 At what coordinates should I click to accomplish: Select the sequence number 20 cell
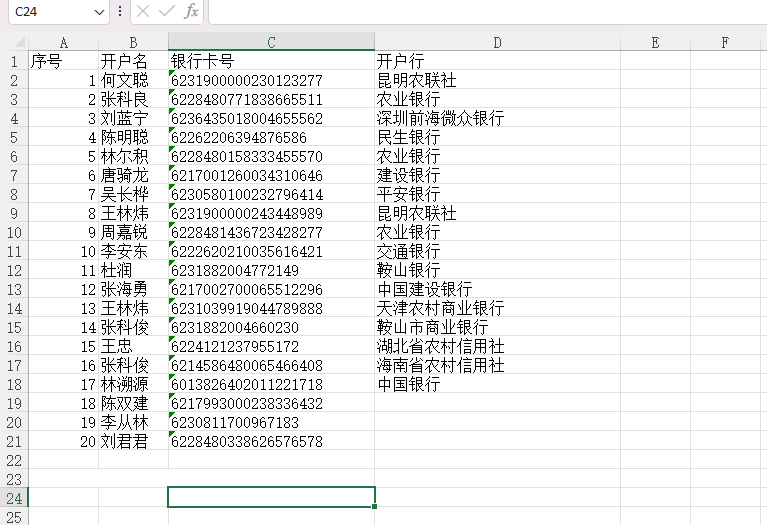point(64,441)
